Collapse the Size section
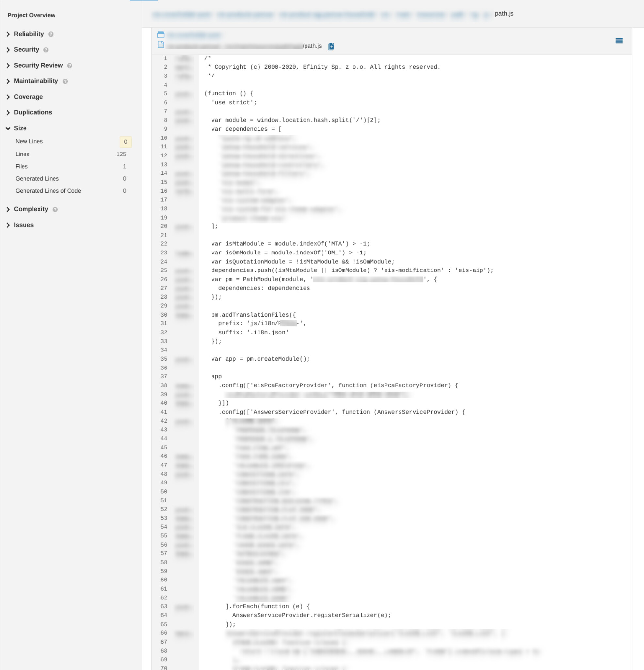 click(x=20, y=128)
